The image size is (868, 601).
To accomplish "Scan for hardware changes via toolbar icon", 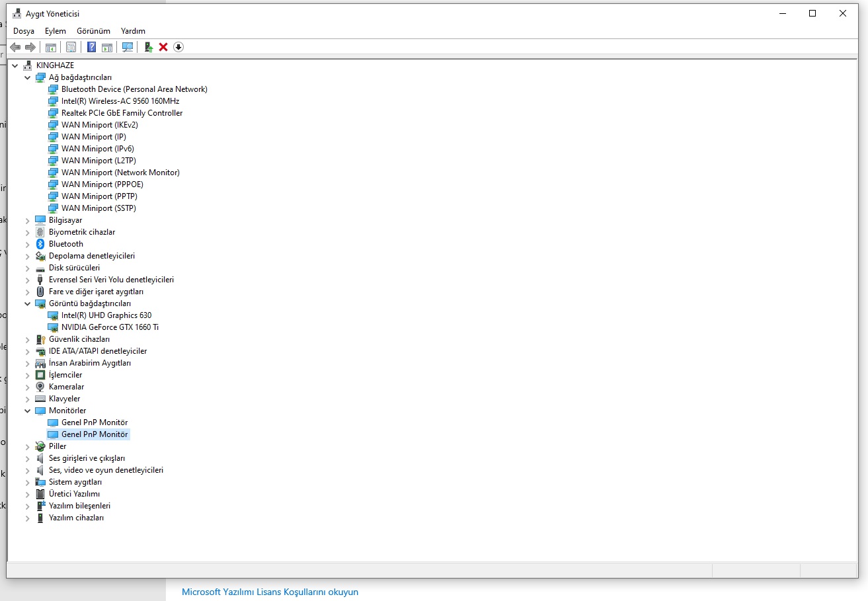I will pyautogui.click(x=128, y=47).
